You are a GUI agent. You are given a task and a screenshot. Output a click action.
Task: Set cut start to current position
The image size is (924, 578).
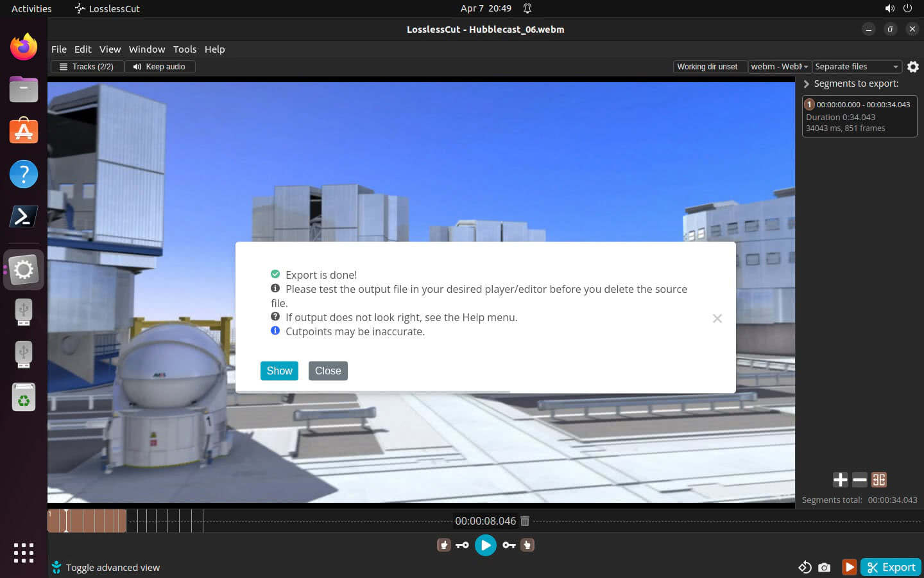click(443, 545)
